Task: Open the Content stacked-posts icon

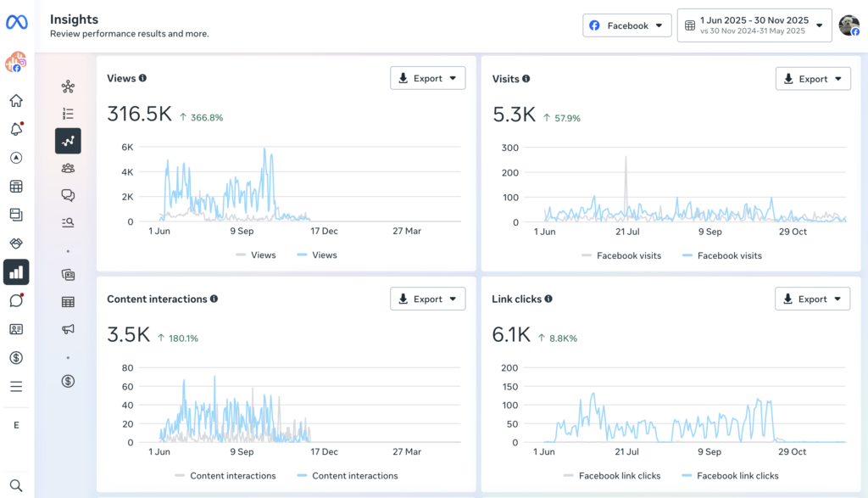Action: (x=15, y=215)
